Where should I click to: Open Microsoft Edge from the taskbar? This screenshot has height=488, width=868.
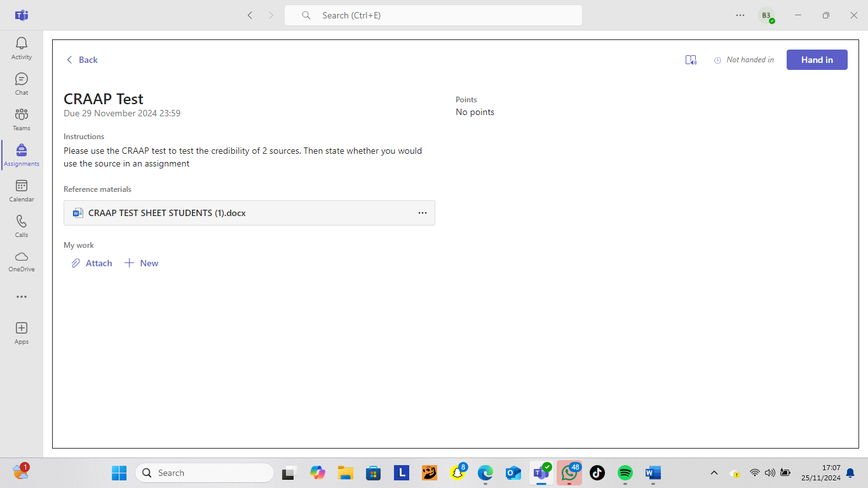click(485, 473)
